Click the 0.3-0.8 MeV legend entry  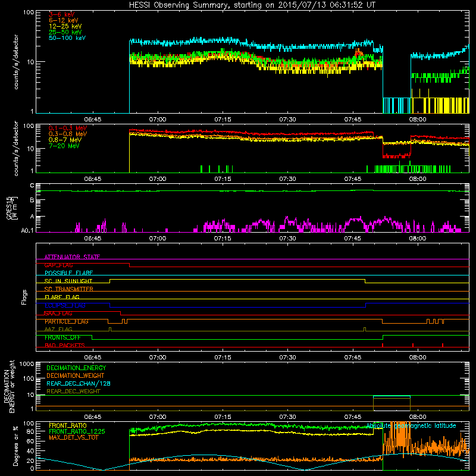(x=68, y=134)
